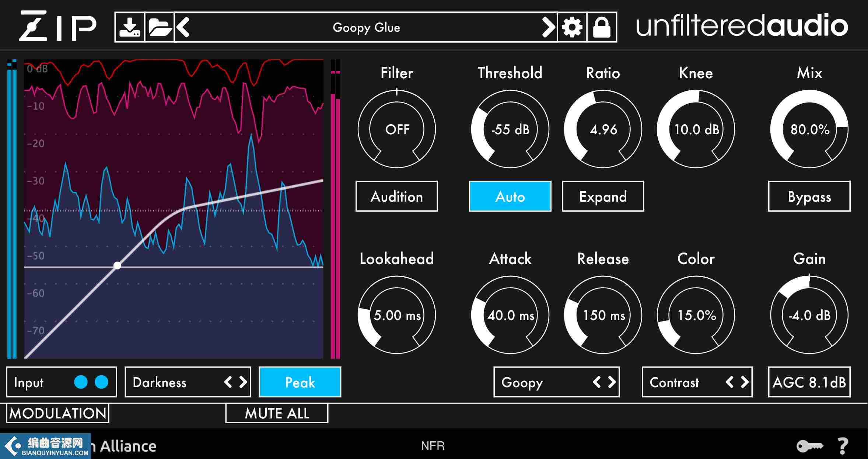The width and height of the screenshot is (868, 459).
Task: Click the Lookahead knob at 5.00 ms
Action: click(397, 315)
